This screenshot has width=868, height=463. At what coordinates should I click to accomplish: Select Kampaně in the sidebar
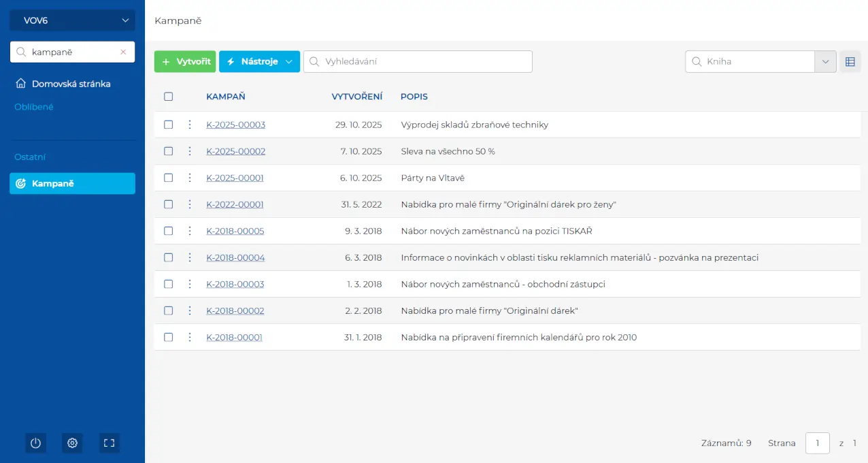point(72,183)
